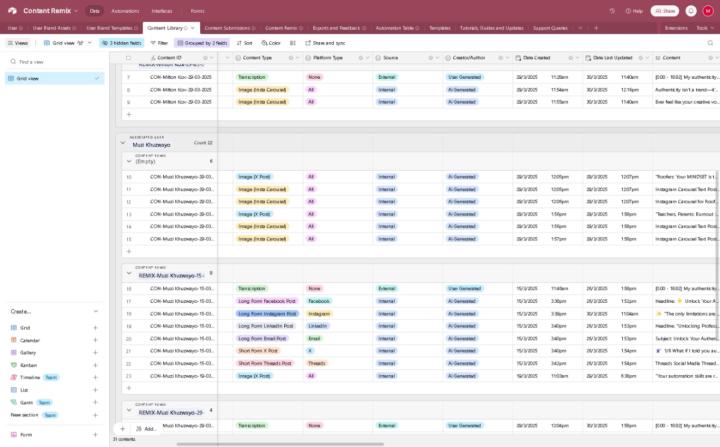
Task: Add a row to the (Empty) group
Action: point(129,251)
